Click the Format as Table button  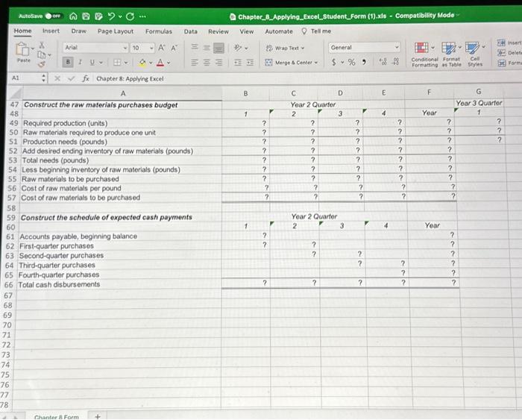(451, 54)
